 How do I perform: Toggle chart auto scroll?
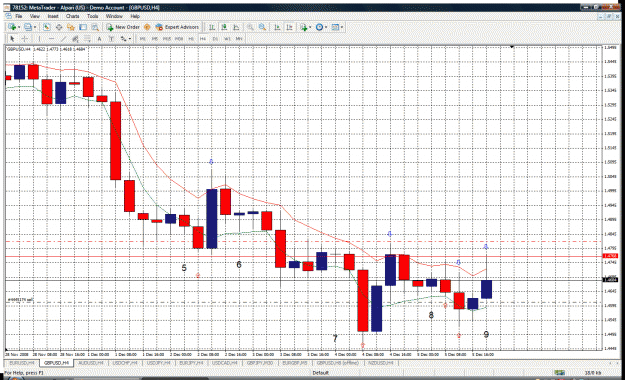(277, 27)
